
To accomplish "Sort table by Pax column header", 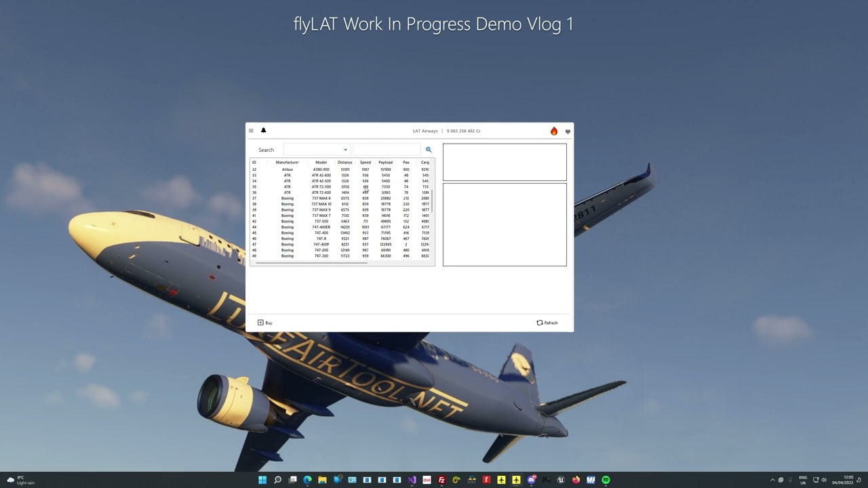I will (x=406, y=163).
